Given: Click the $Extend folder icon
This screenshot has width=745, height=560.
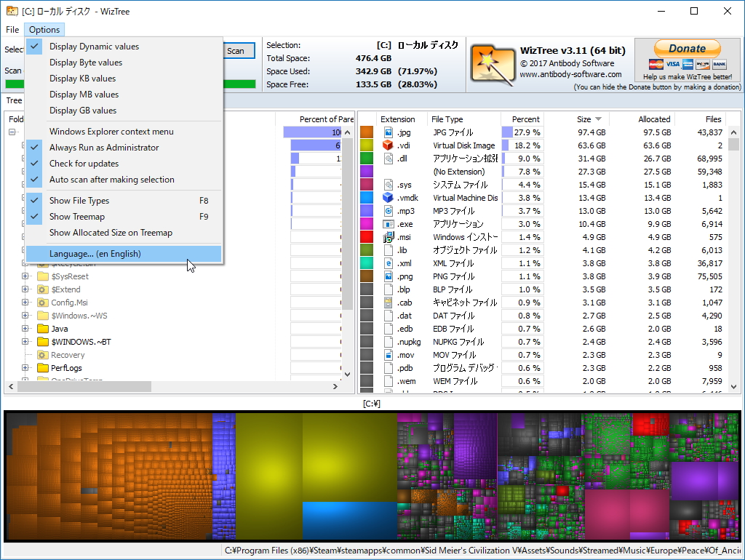Looking at the screenshot, I should click(x=43, y=289).
